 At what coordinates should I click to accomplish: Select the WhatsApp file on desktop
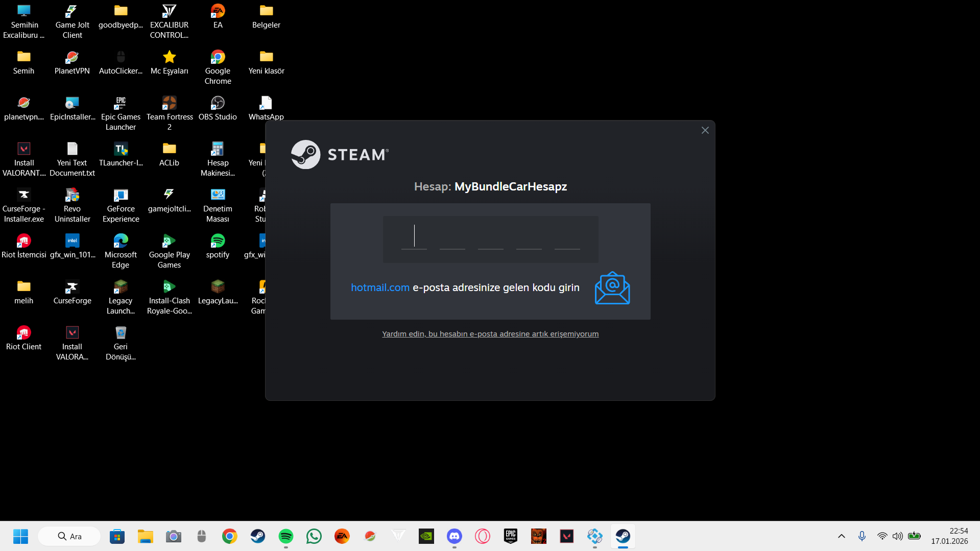pos(267,108)
